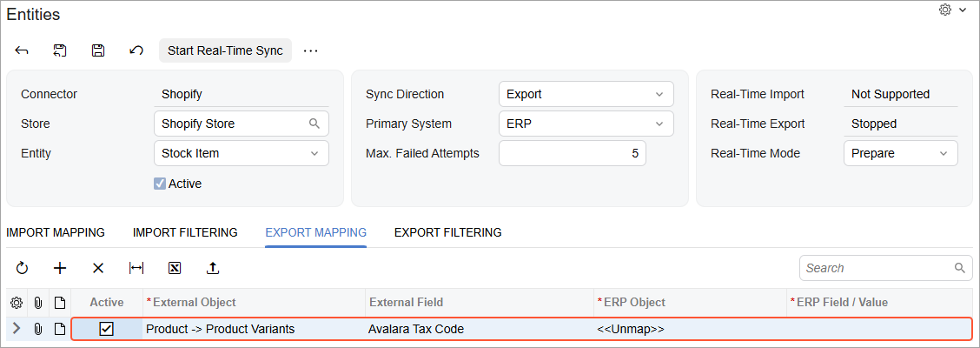Open the Primary System dropdown

pos(586,124)
